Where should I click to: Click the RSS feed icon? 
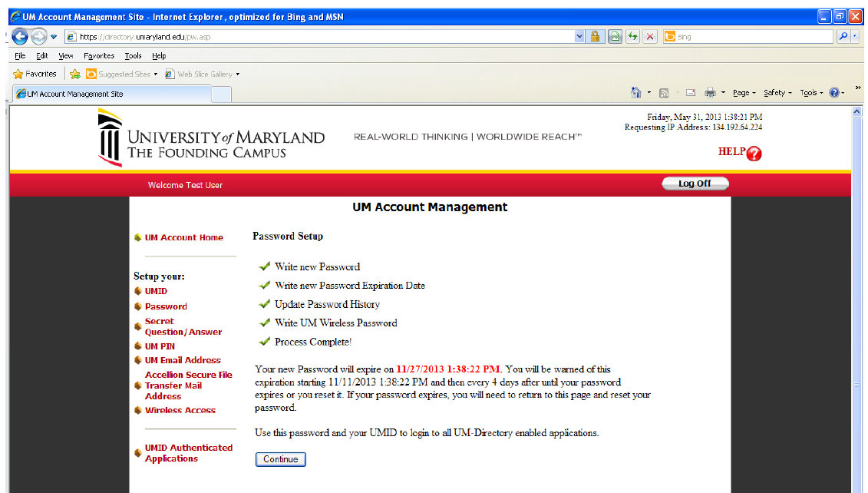click(663, 93)
